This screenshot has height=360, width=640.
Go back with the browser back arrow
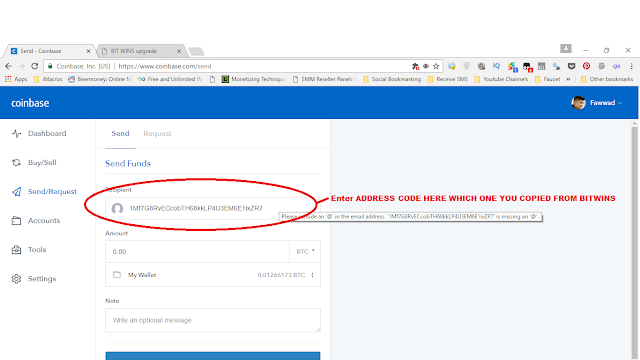8,66
